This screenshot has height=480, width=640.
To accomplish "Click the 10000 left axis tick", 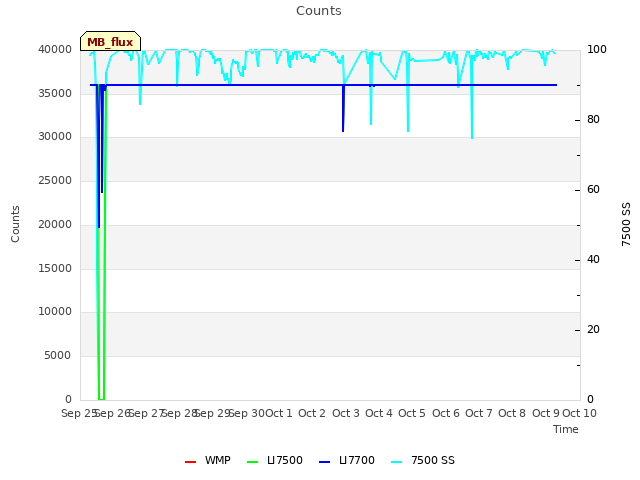I will (55, 311).
